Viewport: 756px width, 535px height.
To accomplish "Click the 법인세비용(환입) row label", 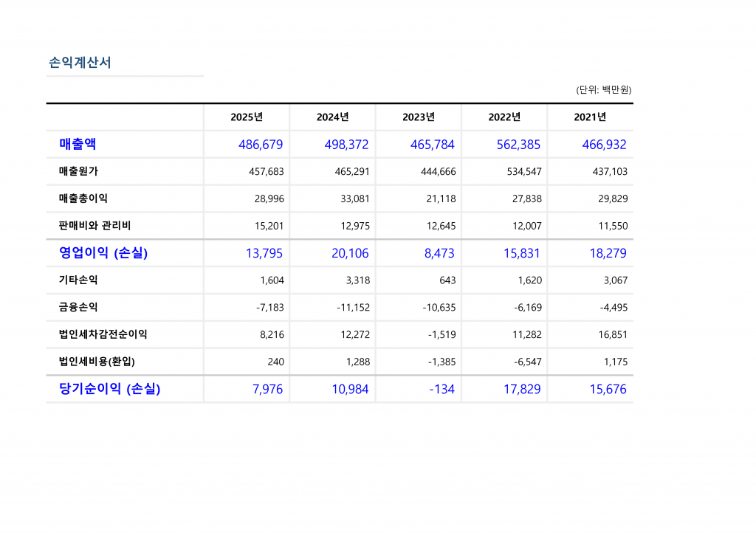I will pyautogui.click(x=97, y=362).
